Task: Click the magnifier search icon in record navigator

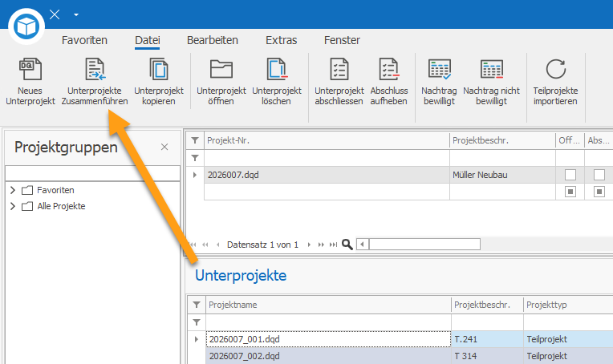Action: click(x=347, y=245)
